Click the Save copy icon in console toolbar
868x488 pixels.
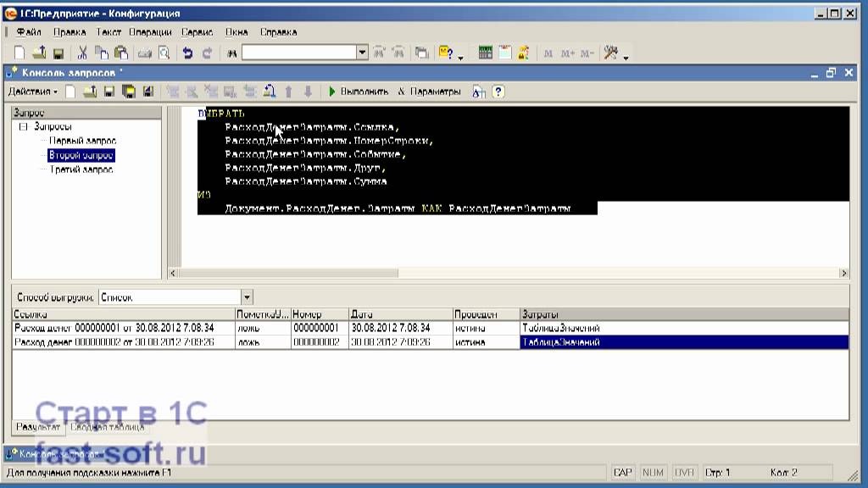tap(129, 91)
